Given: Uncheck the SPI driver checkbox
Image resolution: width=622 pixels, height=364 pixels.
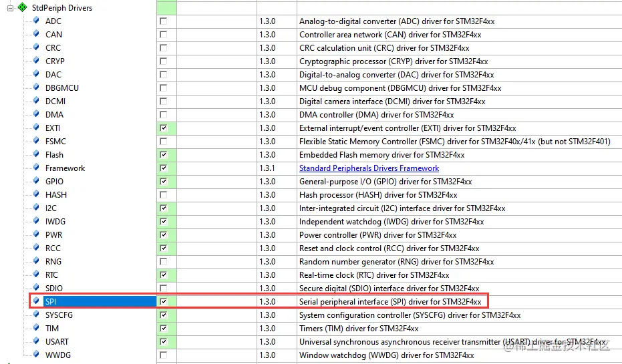Looking at the screenshot, I should (164, 302).
